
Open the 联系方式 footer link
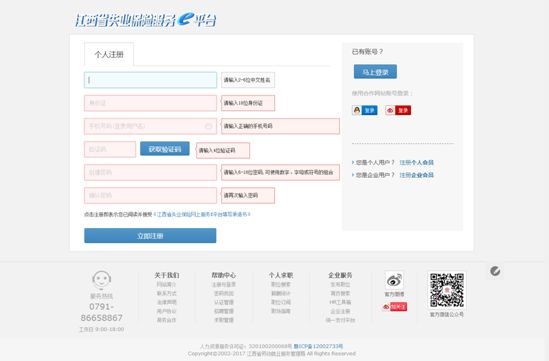pos(167,293)
